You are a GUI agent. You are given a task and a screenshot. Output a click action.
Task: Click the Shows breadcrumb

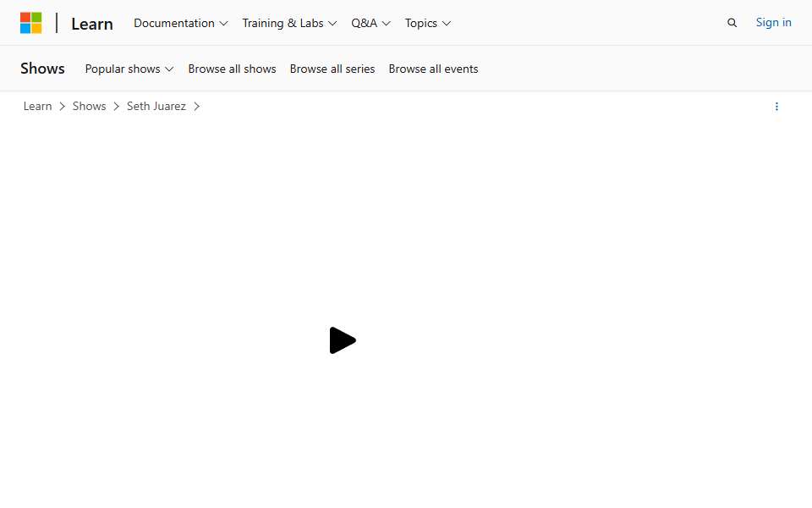89,107
